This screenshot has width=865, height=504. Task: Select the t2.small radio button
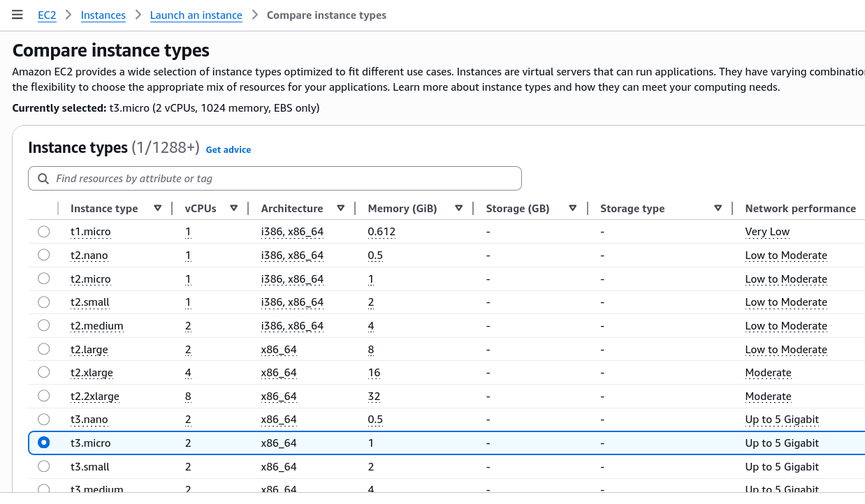click(x=44, y=302)
